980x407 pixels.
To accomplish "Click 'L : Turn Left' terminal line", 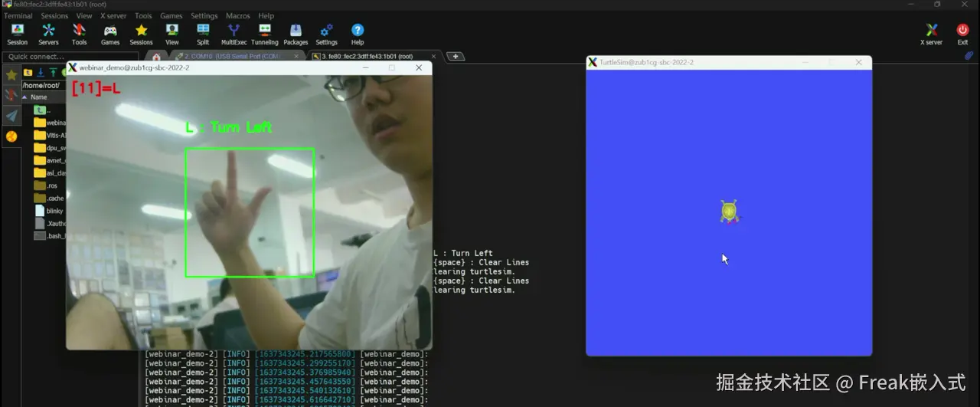I will (x=463, y=253).
